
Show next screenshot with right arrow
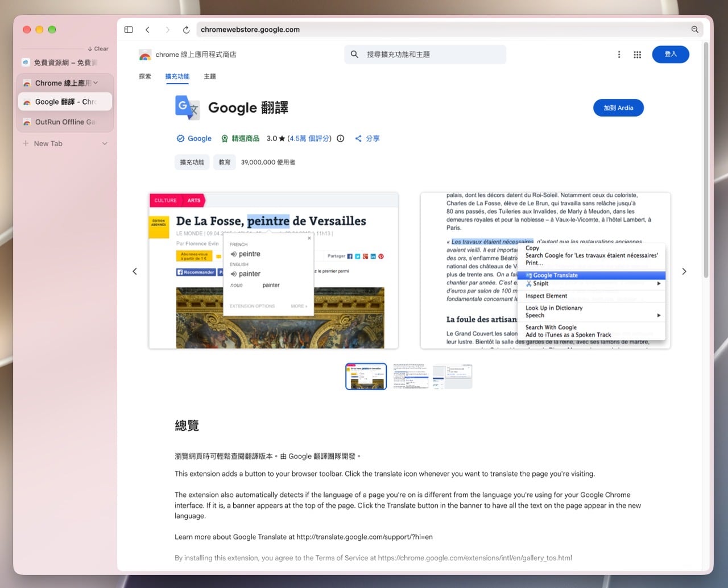[684, 271]
